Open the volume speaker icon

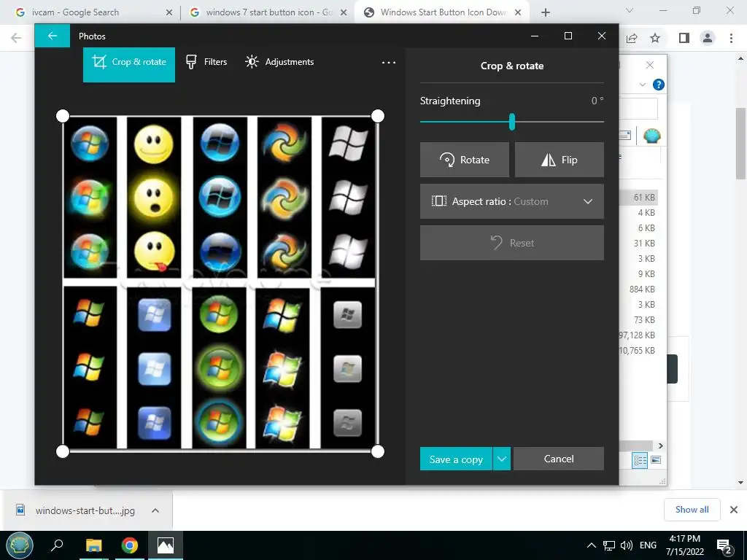[627, 545]
